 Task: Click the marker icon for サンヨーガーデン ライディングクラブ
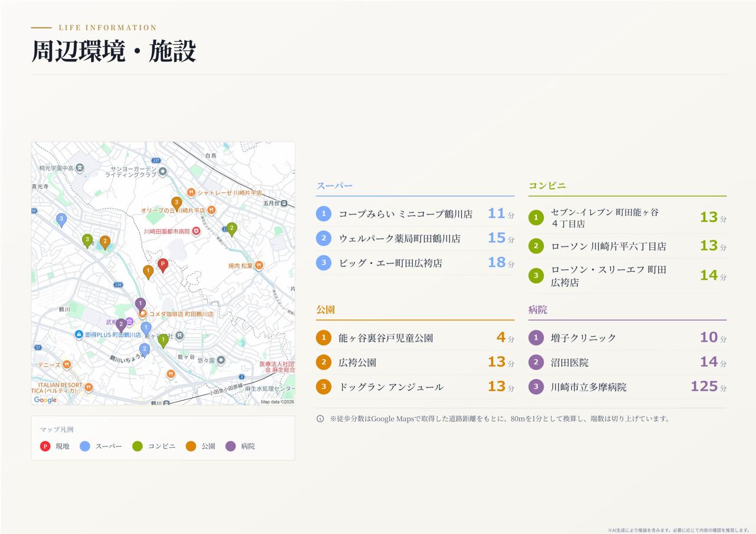coord(163,171)
